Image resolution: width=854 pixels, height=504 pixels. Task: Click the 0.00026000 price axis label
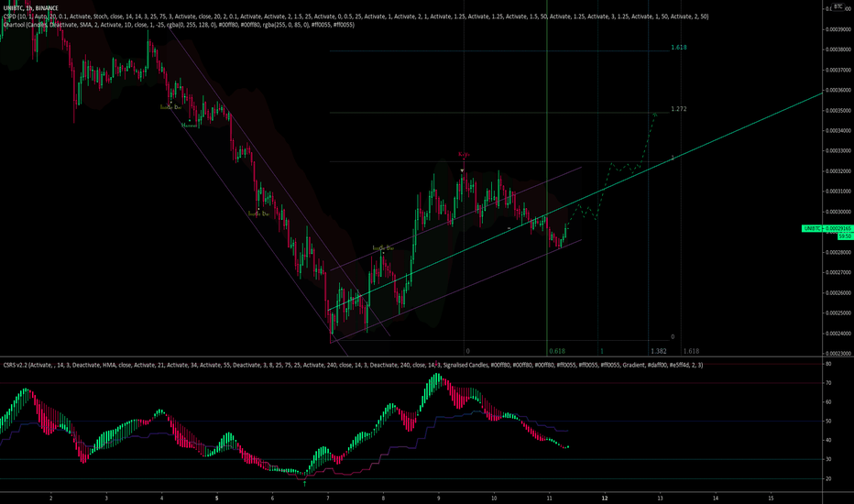(x=838, y=293)
